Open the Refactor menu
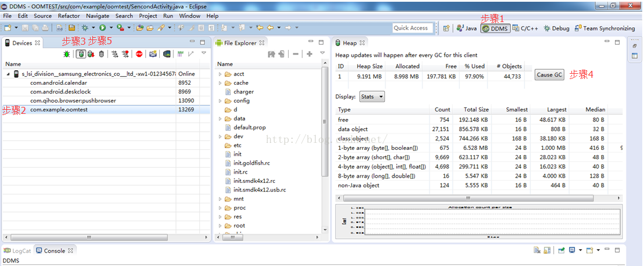Viewport: 644px width, 266px height. (x=69, y=16)
